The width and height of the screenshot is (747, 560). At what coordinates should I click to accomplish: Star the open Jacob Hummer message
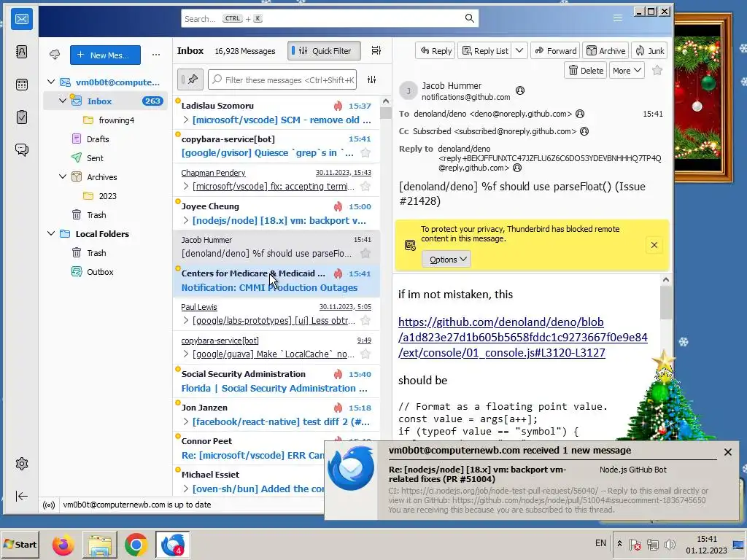point(657,71)
